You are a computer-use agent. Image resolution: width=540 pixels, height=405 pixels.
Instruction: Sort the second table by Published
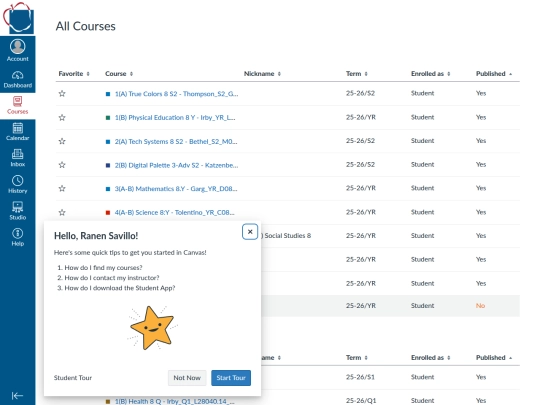pyautogui.click(x=494, y=358)
